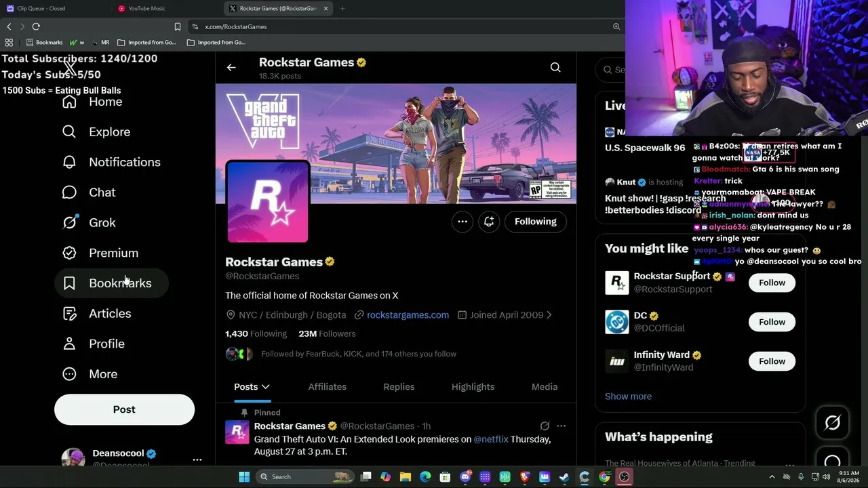Click the Post button in sidebar

pos(124,409)
